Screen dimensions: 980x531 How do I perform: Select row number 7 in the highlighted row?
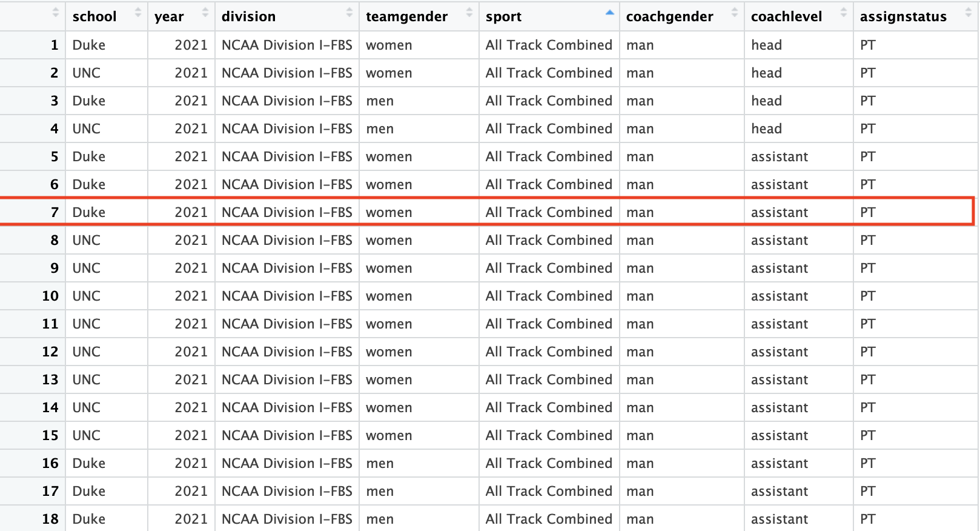coord(55,212)
